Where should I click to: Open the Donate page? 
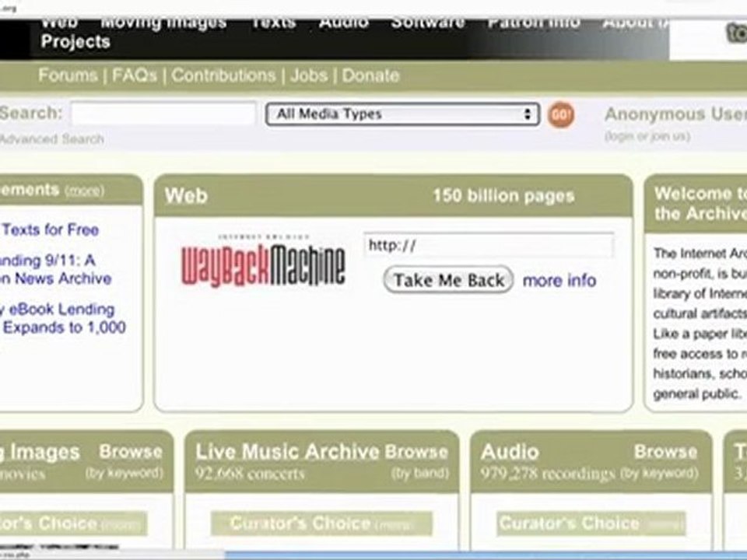pos(370,75)
